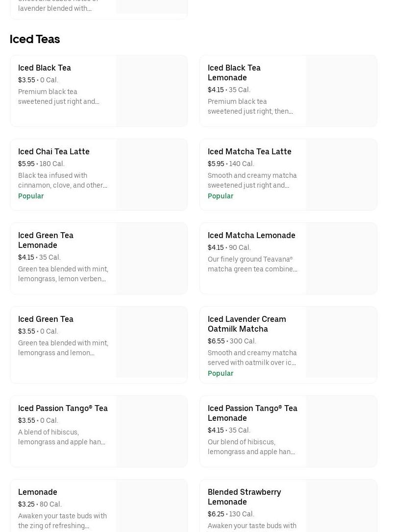Image resolution: width=394 pixels, height=532 pixels.
Task: Click the Iced Teas section heading
Action: click(35, 39)
